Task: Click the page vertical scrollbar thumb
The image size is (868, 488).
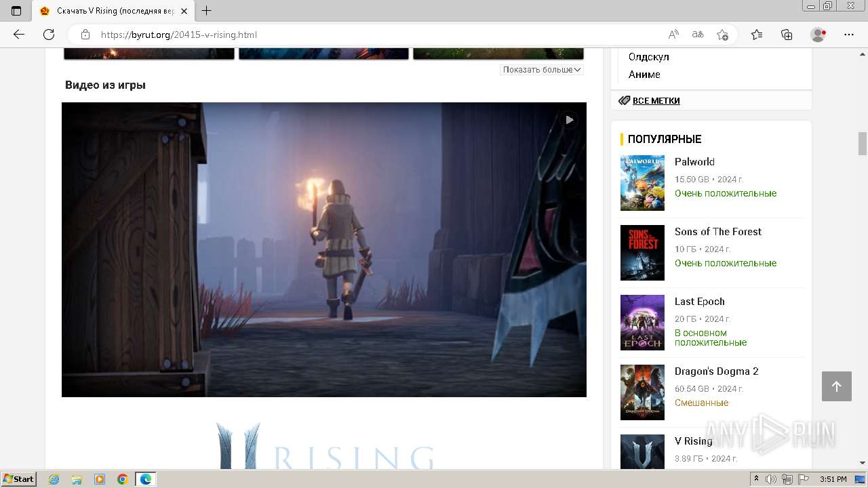Action: point(863,144)
